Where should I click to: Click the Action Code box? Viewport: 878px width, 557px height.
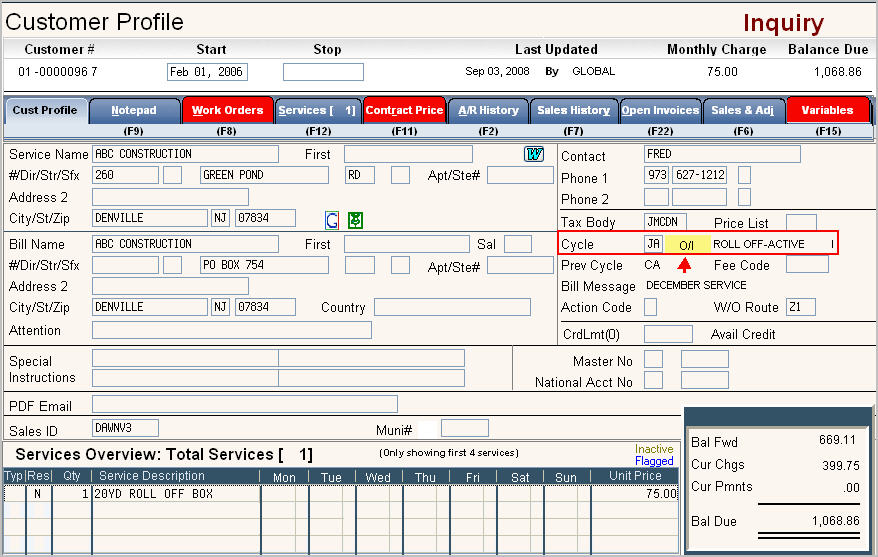[651, 307]
